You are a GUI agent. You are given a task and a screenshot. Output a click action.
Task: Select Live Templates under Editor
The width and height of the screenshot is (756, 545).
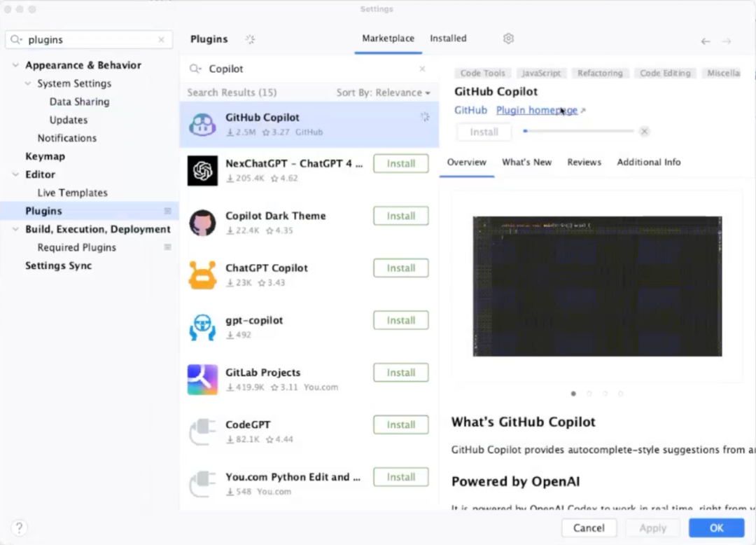(72, 193)
